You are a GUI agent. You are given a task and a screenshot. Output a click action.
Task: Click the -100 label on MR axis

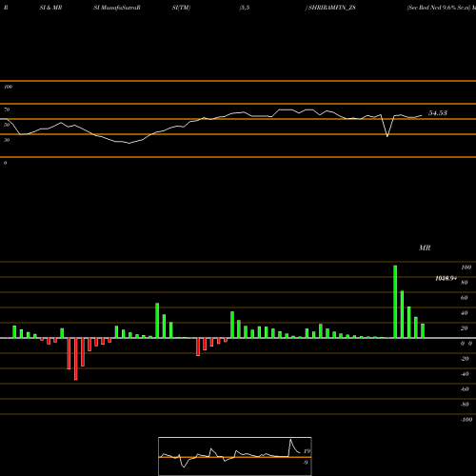pos(466,420)
